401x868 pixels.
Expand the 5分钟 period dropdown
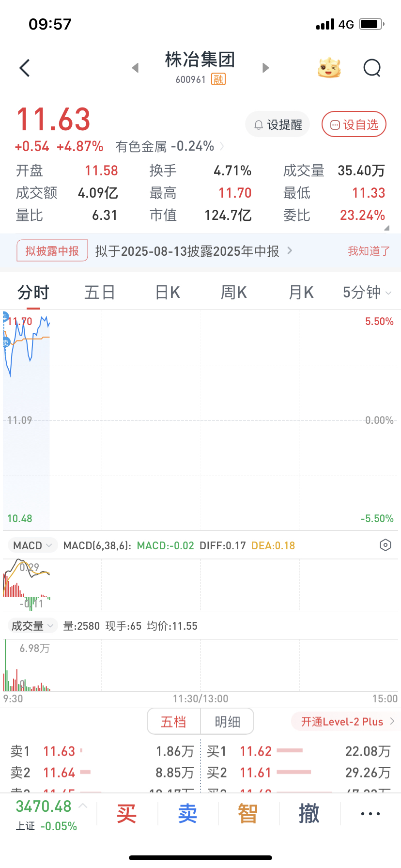(x=367, y=293)
